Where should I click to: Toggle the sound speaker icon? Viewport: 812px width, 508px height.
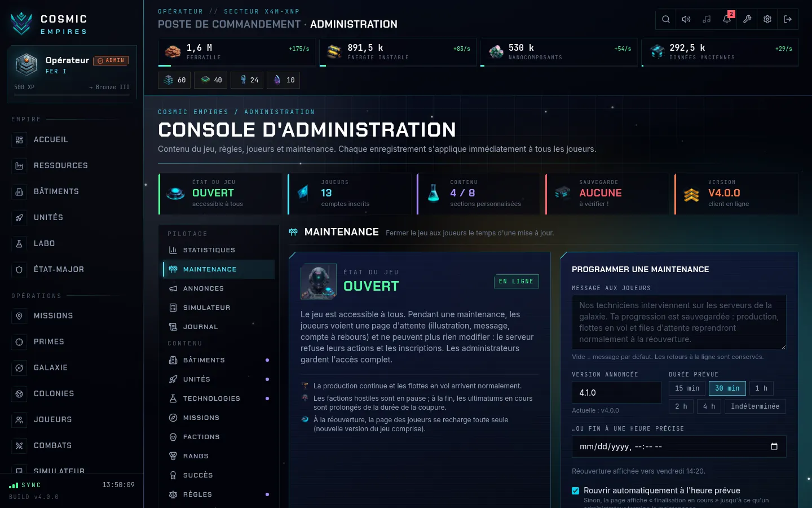686,19
